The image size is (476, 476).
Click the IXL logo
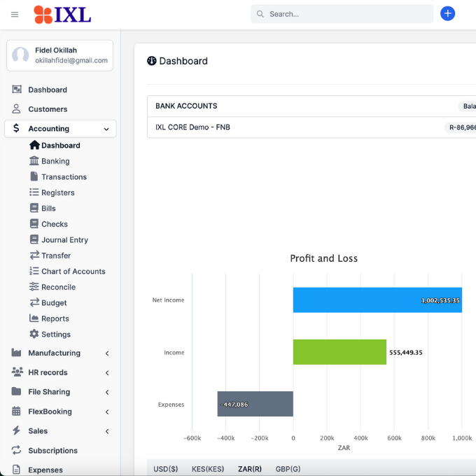(62, 14)
